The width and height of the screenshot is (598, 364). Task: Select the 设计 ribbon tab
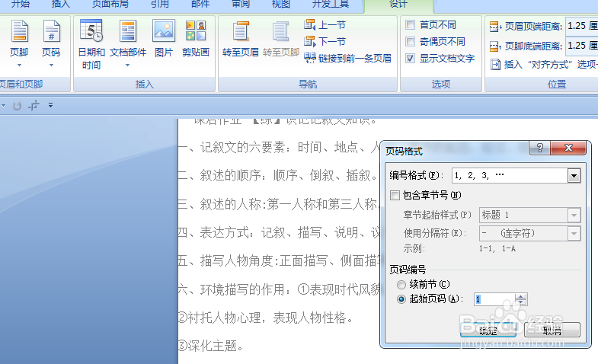click(398, 5)
